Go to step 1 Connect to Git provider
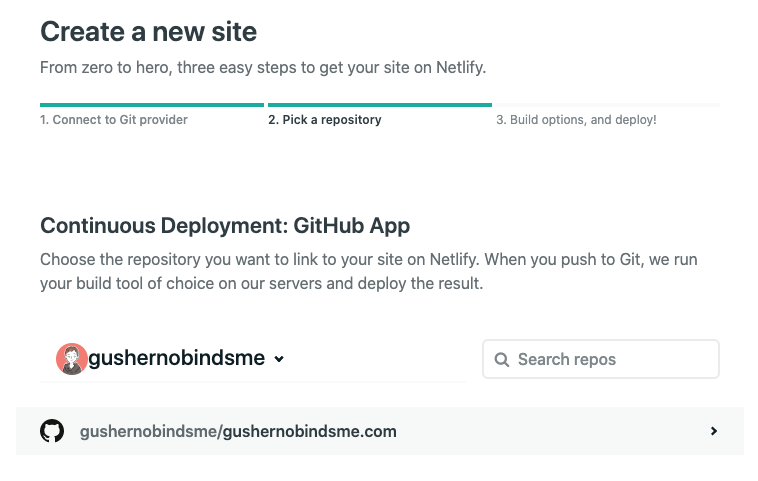758x481 pixels. click(114, 120)
